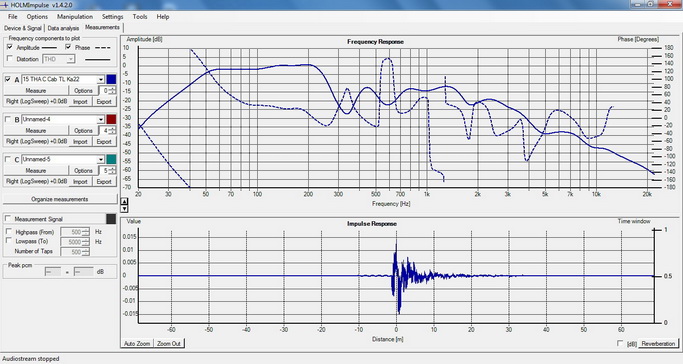The width and height of the screenshot is (683, 364).
Task: Click the down arrow between the plots
Action: coord(124,209)
